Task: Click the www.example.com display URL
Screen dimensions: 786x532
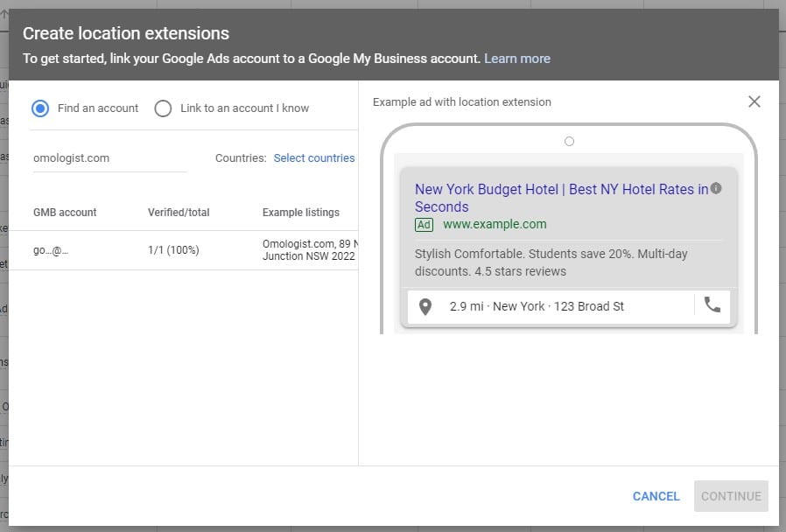Action: pos(495,224)
